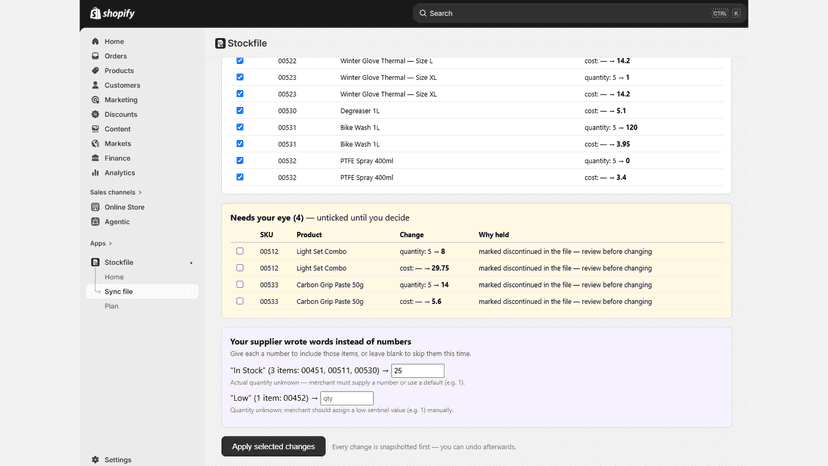Open Orders in navigation
This screenshot has height=466, width=828.
pyautogui.click(x=116, y=56)
